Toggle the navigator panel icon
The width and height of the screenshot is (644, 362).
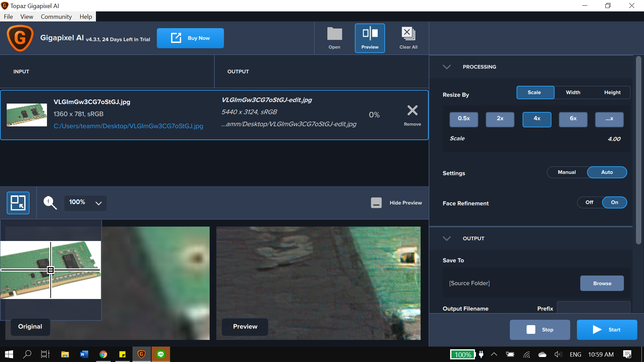(18, 203)
